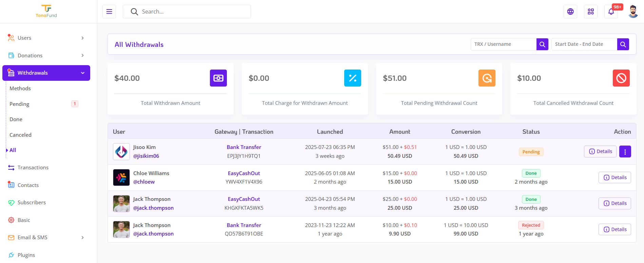The height and width of the screenshot is (263, 644).
Task: Click the Start Date - End Date field
Action: coord(584,44)
